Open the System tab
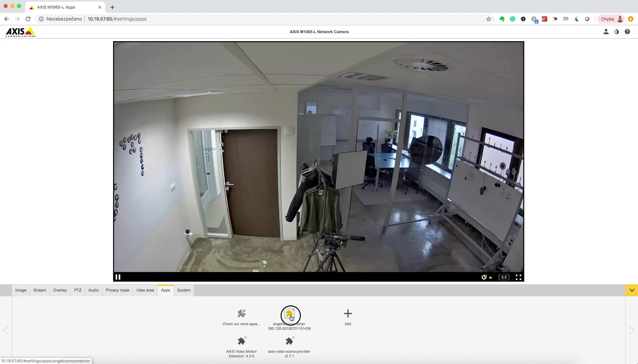 [x=184, y=290]
